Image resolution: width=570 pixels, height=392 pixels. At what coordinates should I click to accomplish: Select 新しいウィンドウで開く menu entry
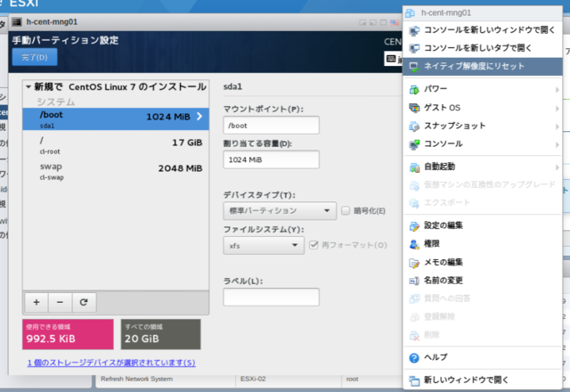(x=483, y=380)
